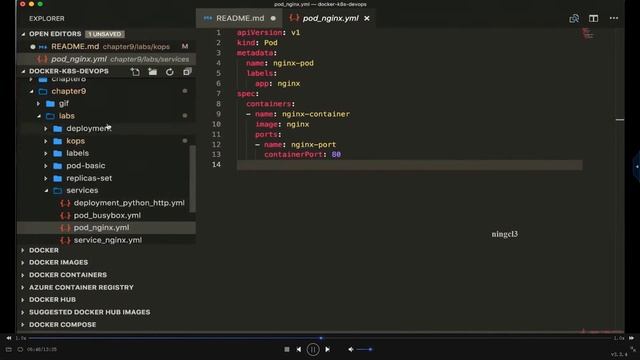Image resolution: width=640 pixels, height=360 pixels.
Task: Expand the pod-basic folder
Action: tap(46, 166)
